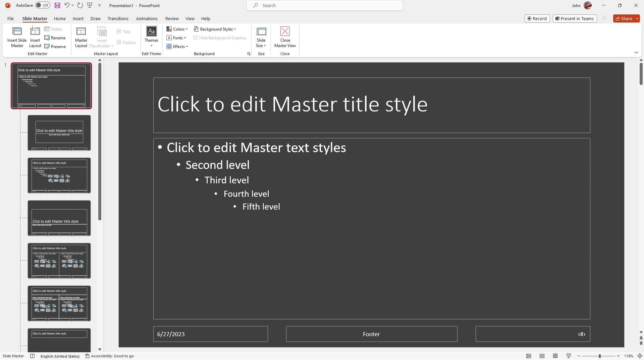Image resolution: width=644 pixels, height=360 pixels.
Task: Toggle the Title checkbox
Action: [119, 32]
